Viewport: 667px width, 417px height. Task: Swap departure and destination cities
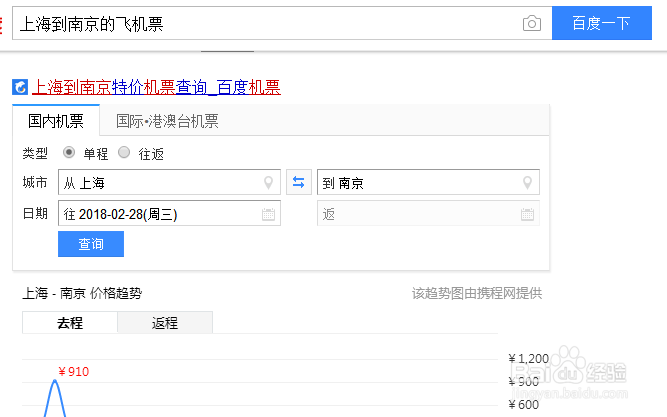[x=299, y=182]
